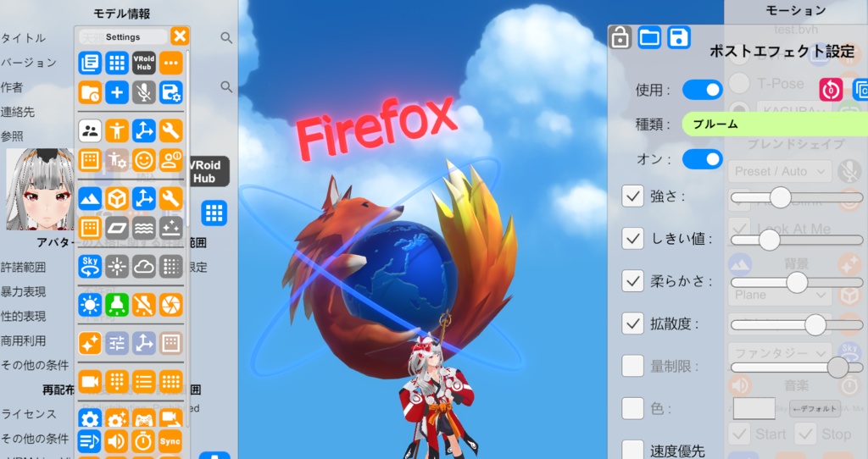
Task: Click the orange speaker volume icon
Action: click(117, 441)
